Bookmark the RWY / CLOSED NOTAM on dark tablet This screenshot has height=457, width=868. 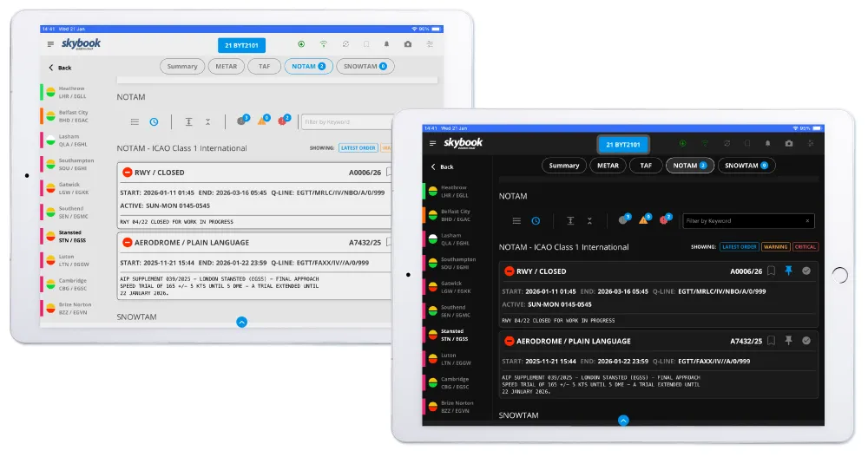[771, 271]
